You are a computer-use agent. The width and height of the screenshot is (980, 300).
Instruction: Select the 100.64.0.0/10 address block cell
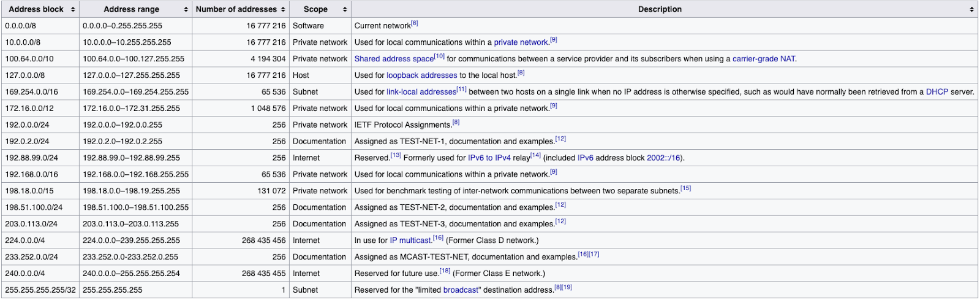click(x=40, y=59)
